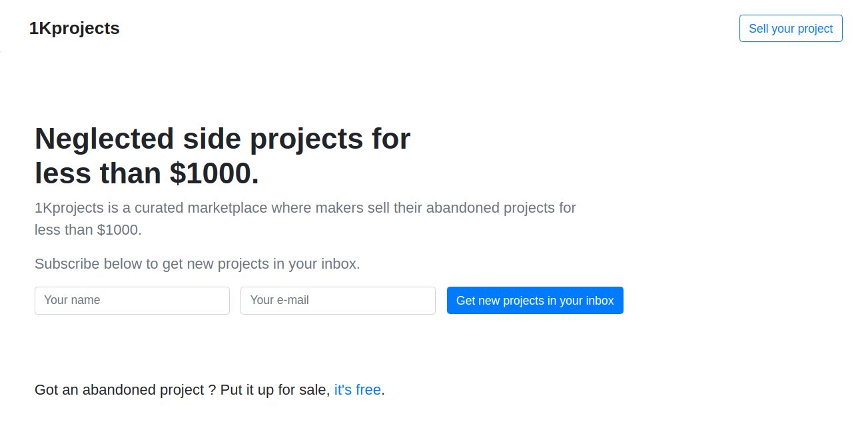Click "Put it up for sale," text
Image resolution: width=868 pixels, height=422 pixels.
tap(275, 389)
